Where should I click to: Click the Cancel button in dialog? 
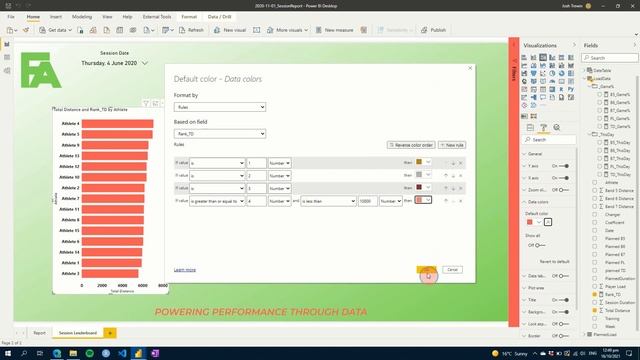click(452, 269)
